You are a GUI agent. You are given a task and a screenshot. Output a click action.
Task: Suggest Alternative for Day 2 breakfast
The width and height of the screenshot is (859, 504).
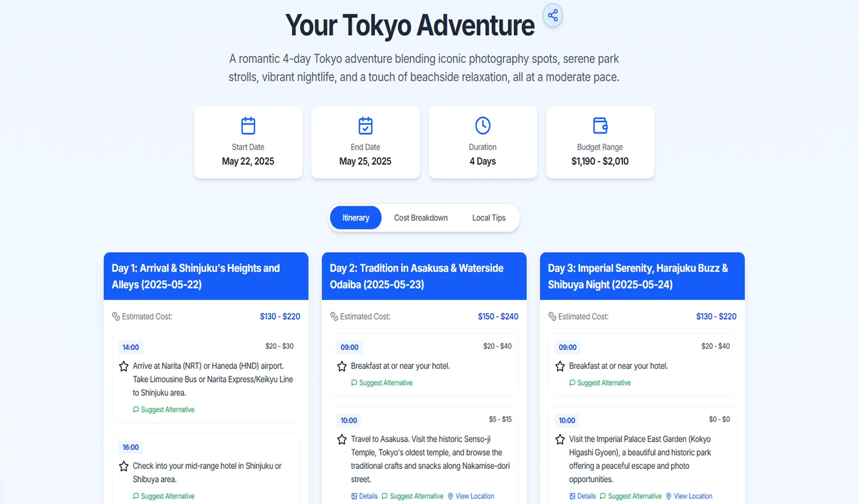382,383
